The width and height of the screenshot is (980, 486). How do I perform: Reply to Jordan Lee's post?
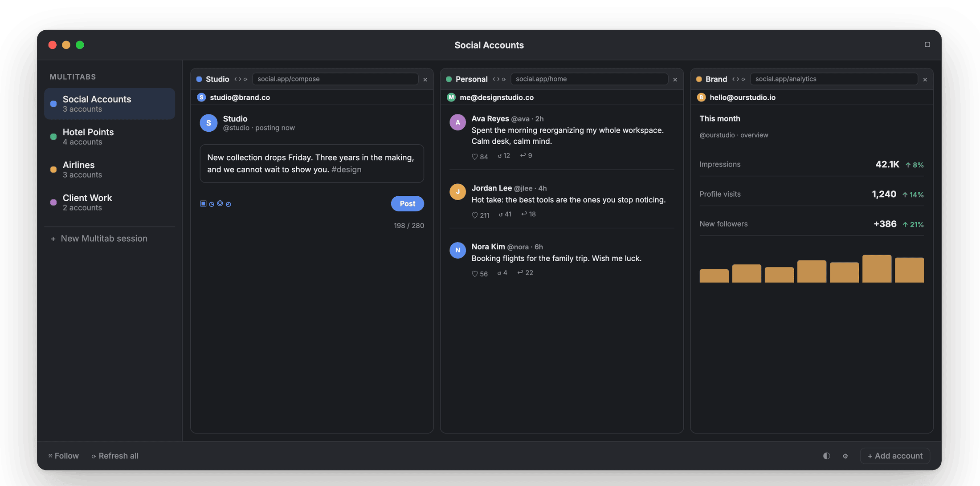click(x=528, y=214)
